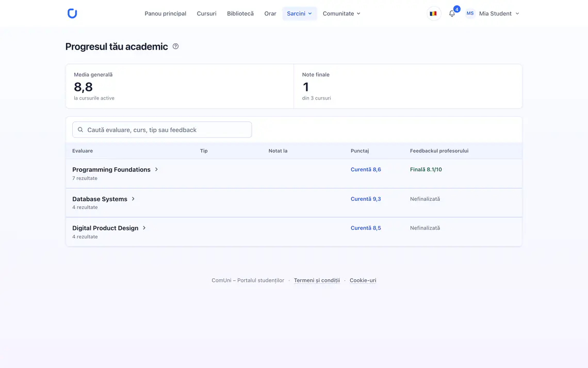Click the 7 rezultate label
The width and height of the screenshot is (588, 368).
pyautogui.click(x=85, y=178)
